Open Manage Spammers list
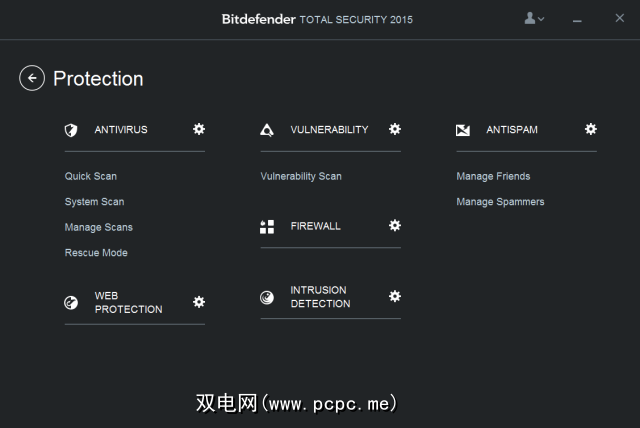 click(x=500, y=202)
